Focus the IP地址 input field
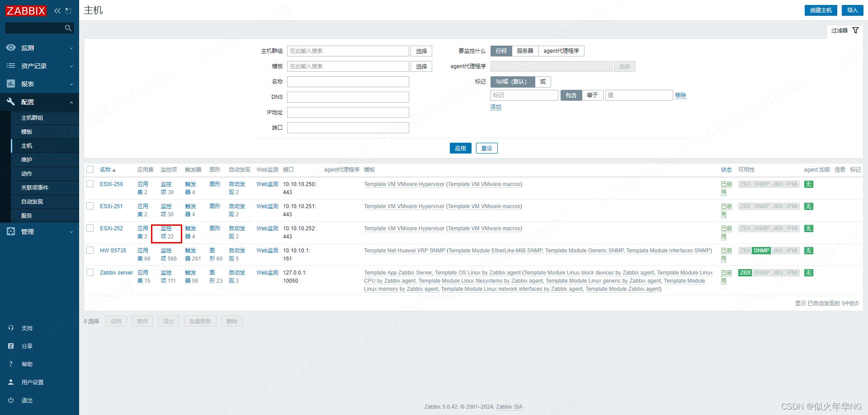The height and width of the screenshot is (415, 868). [348, 112]
